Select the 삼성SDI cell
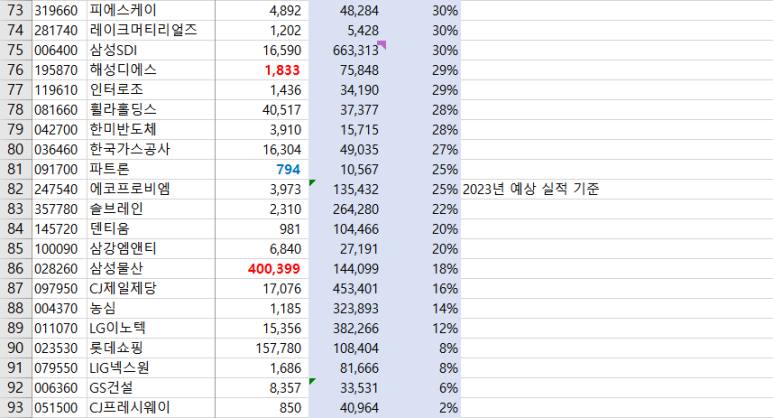773x418 pixels. tap(151, 50)
